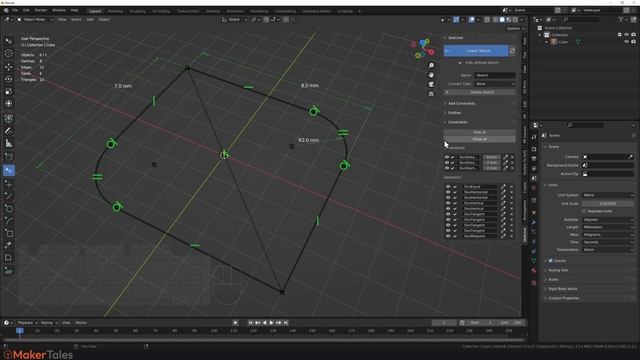Hide Cube in outliner via eye icon
Image resolution: width=640 pixels, height=360 pixels.
point(626,42)
